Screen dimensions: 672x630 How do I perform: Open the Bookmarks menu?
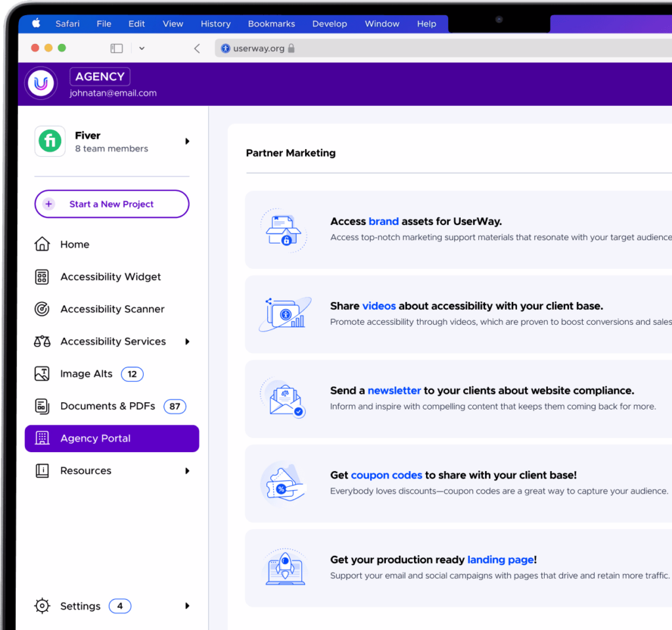271,24
